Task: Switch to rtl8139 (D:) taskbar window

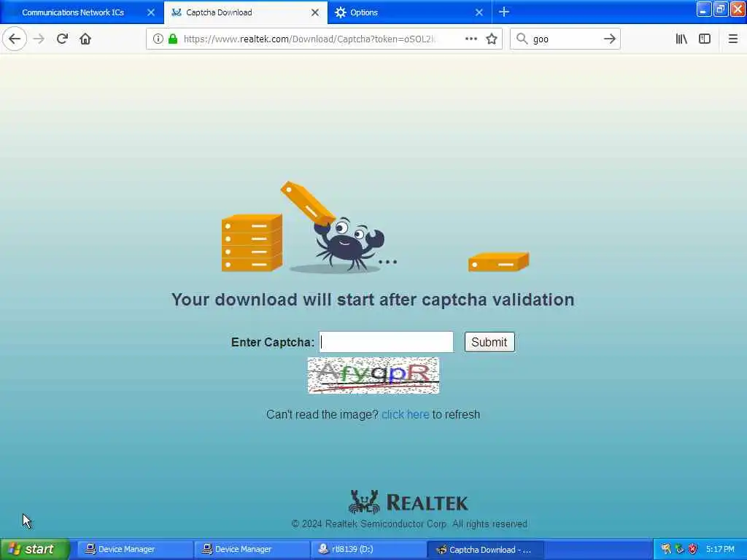Action: tap(368, 549)
